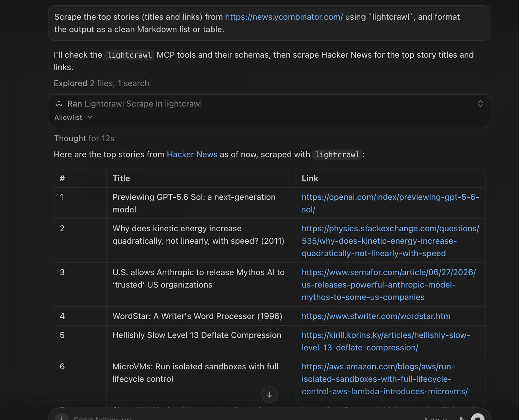Click row number 5 cell
Viewport: 519px width, 420px height.
coord(80,341)
